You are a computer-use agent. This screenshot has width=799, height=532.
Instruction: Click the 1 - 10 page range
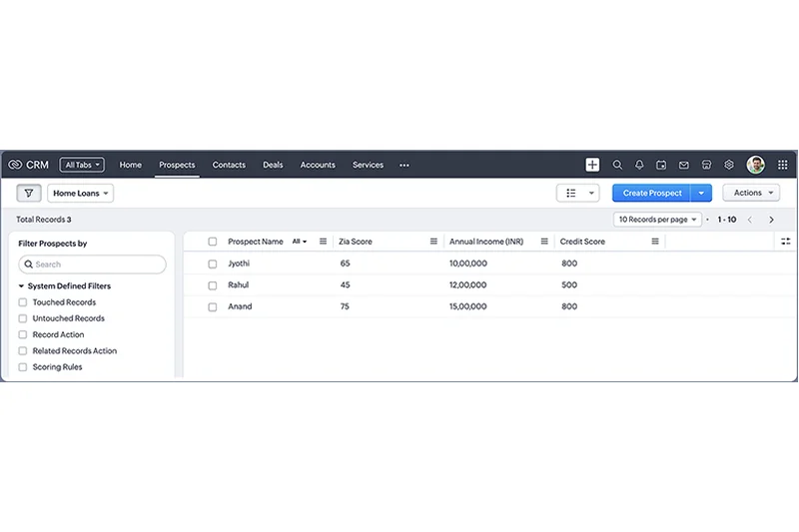tap(727, 220)
